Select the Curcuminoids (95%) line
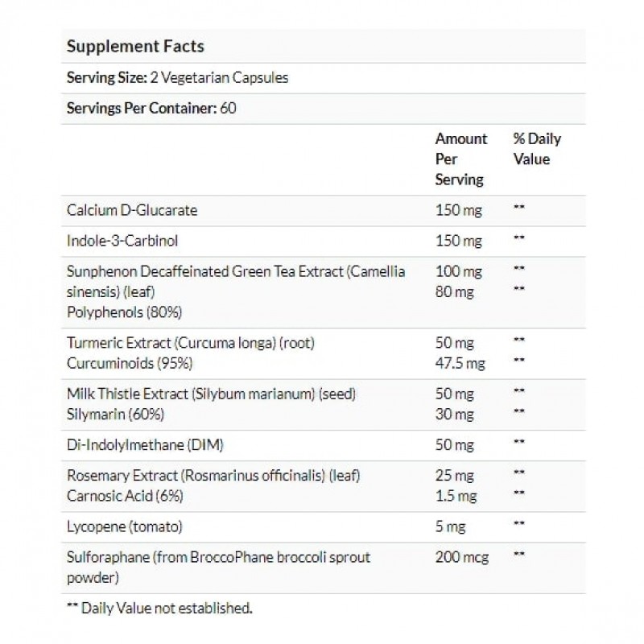The image size is (644, 644). [130, 363]
